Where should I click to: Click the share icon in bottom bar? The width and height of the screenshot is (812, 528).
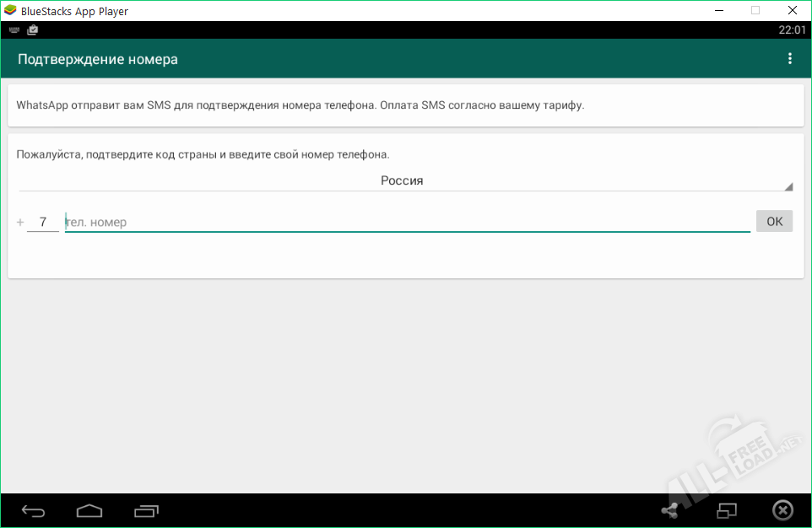point(669,510)
